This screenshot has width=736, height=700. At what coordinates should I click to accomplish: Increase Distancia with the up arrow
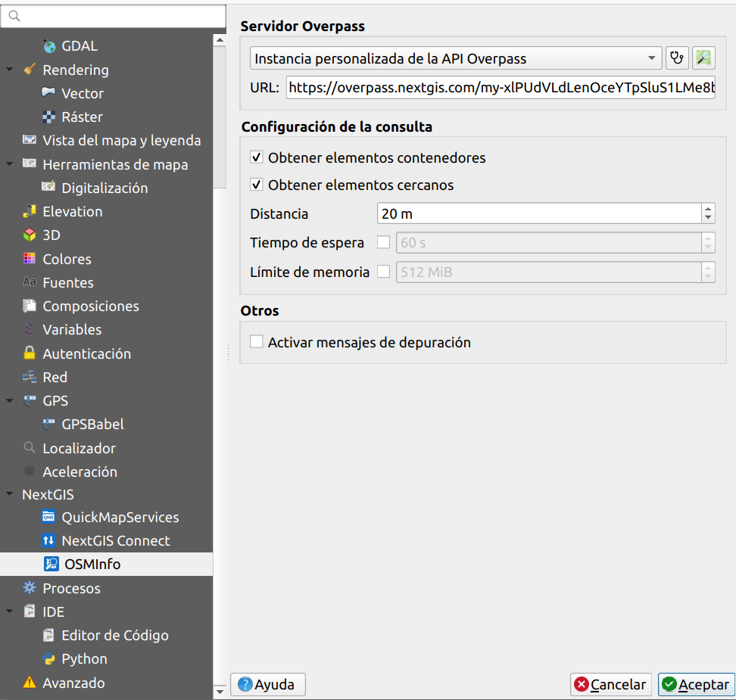[x=708, y=208]
